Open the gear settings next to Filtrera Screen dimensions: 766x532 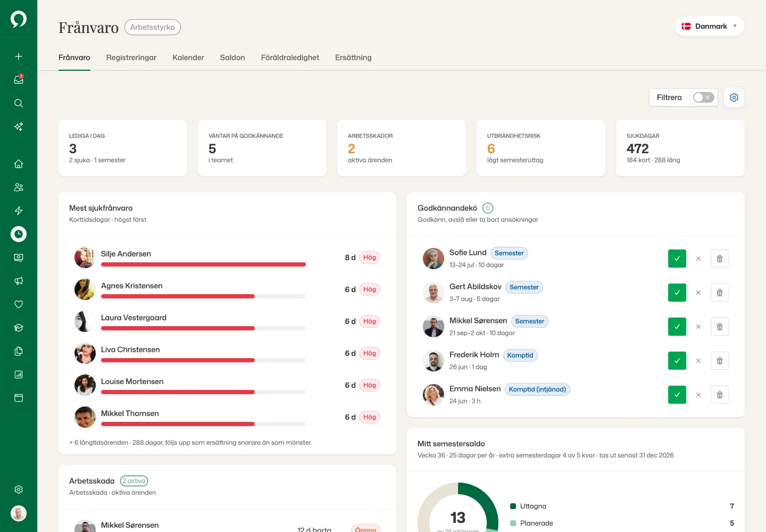pyautogui.click(x=734, y=97)
